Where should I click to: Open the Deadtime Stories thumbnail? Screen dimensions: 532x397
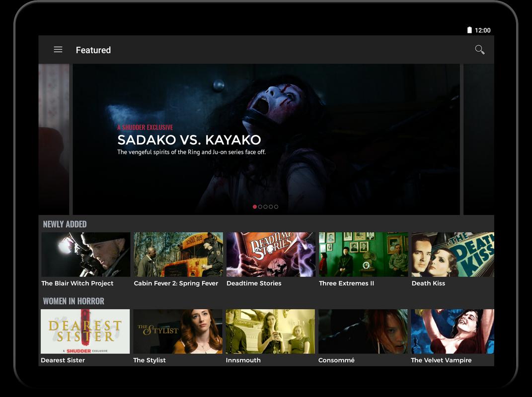coord(271,254)
